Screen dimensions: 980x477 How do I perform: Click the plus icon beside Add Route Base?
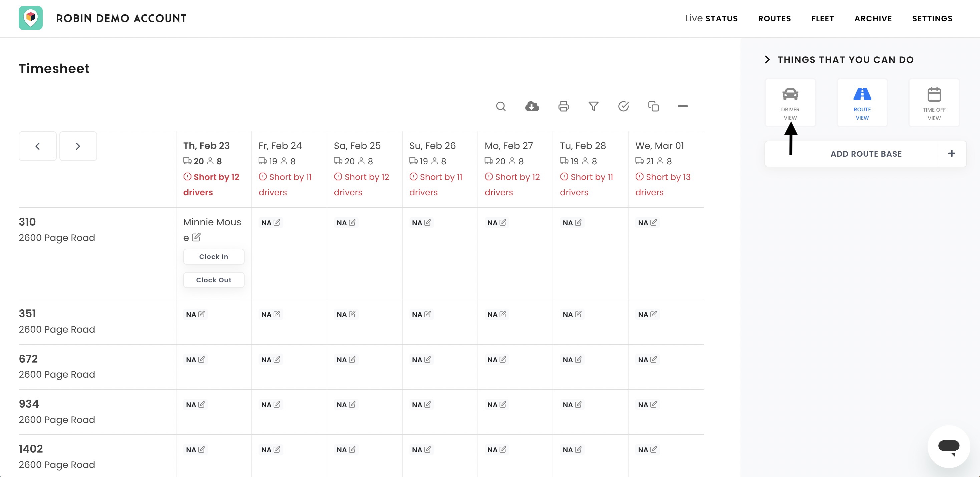pos(951,154)
